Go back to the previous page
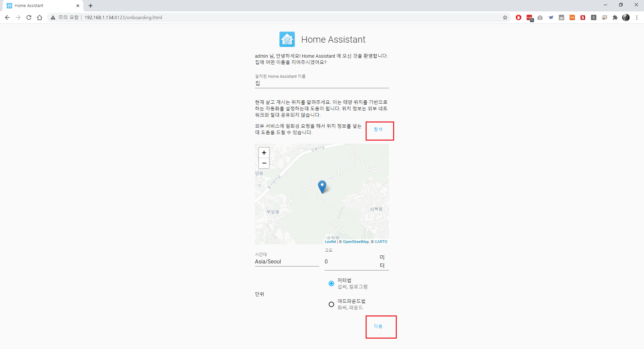This screenshot has height=349, width=644. pyautogui.click(x=7, y=17)
